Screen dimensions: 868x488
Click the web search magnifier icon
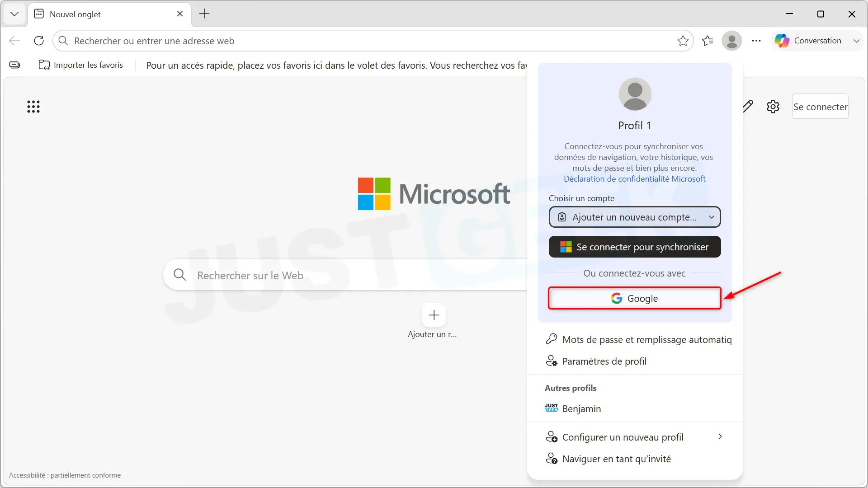[179, 275]
